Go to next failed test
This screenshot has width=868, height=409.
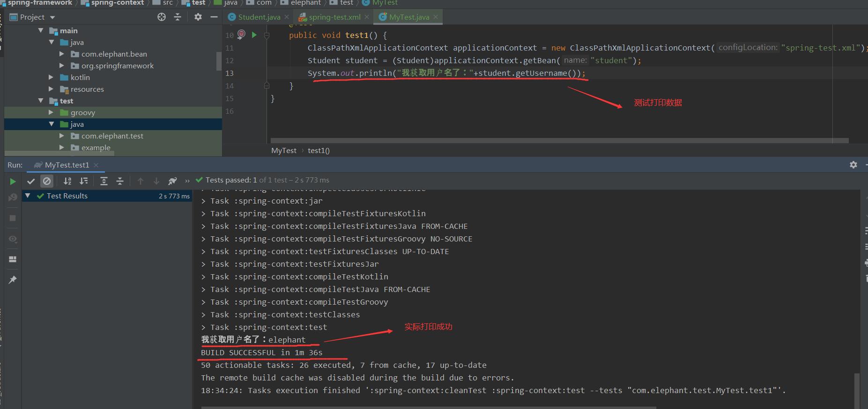pyautogui.click(x=156, y=181)
